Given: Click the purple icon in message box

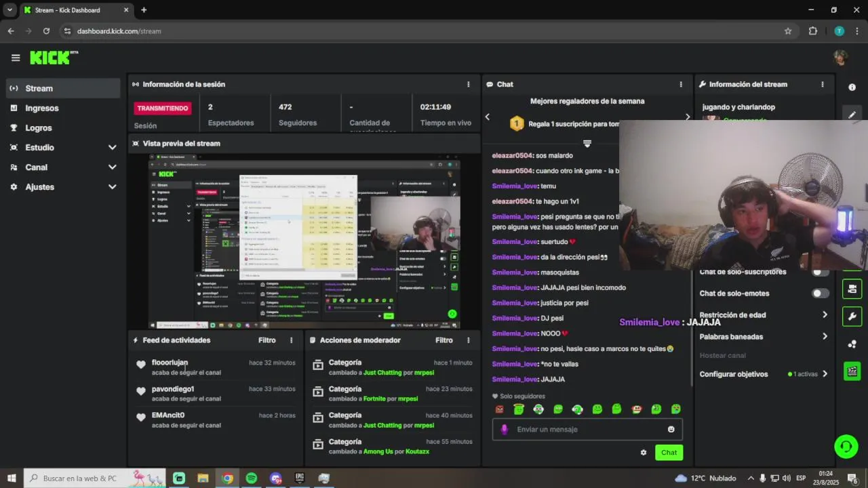Looking at the screenshot, I should [504, 429].
